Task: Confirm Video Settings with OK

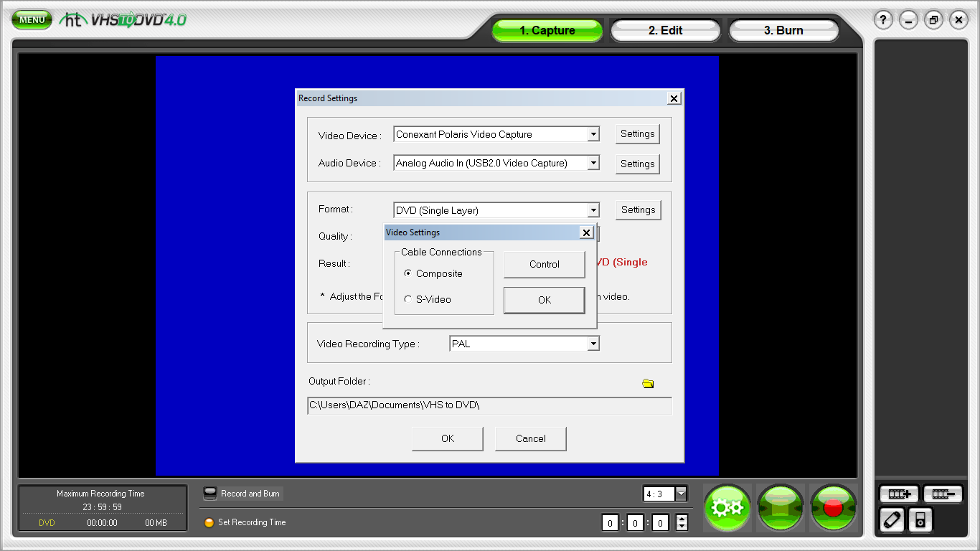Action: 545,300
